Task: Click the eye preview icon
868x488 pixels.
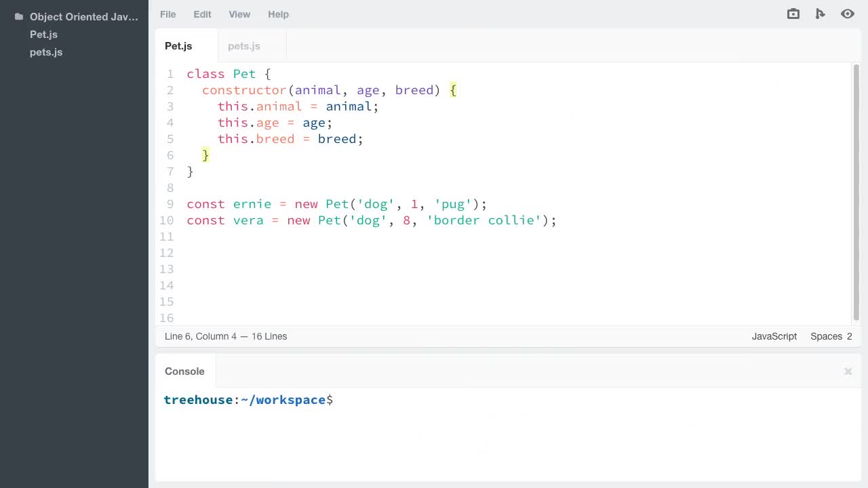Action: pos(847,14)
